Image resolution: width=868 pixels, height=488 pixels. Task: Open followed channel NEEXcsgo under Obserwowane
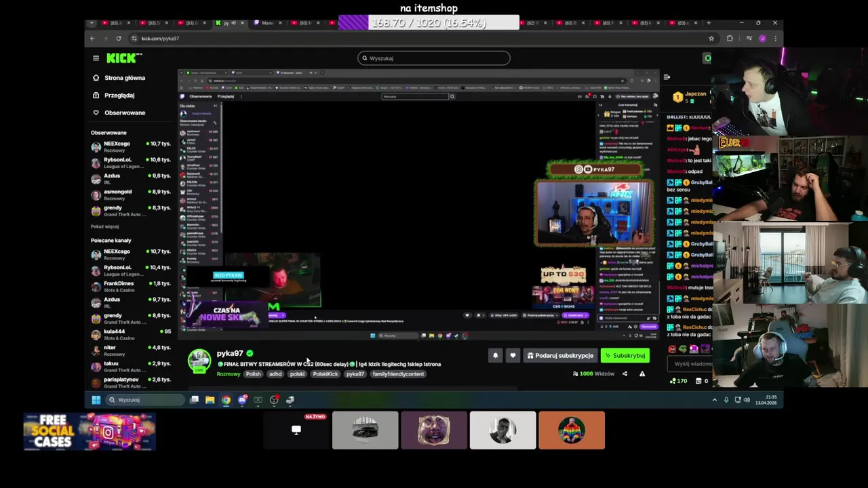(131, 146)
